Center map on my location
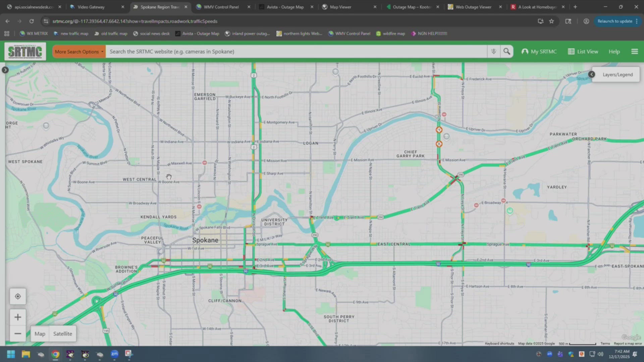The width and height of the screenshot is (644, 362). coord(18,296)
